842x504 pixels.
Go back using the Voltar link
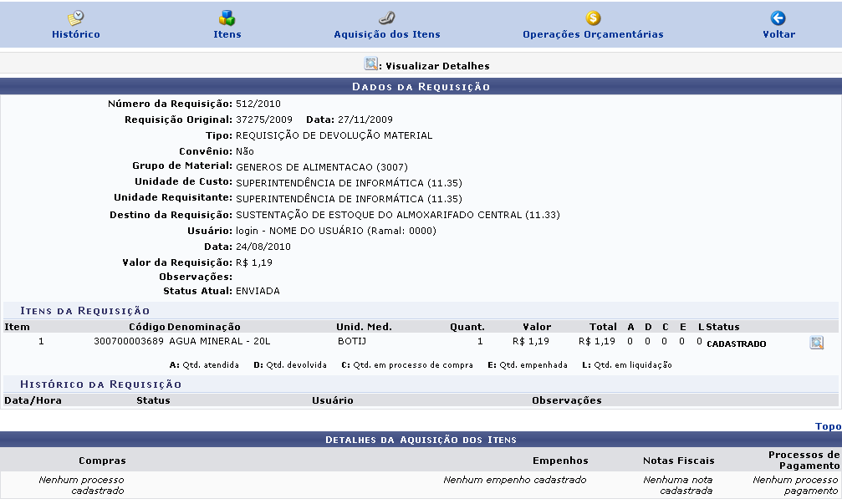click(778, 34)
